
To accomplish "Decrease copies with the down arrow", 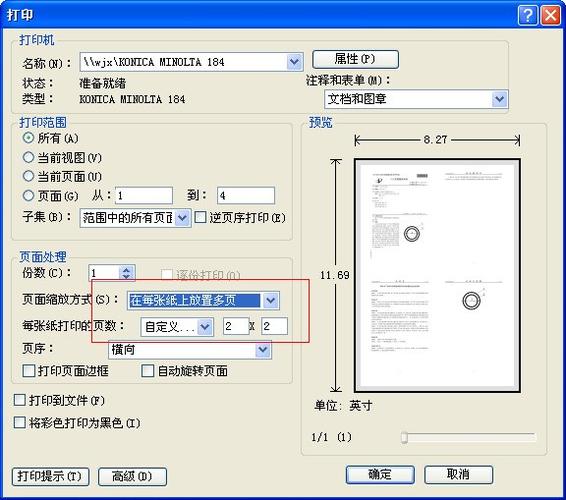I will [x=126, y=277].
